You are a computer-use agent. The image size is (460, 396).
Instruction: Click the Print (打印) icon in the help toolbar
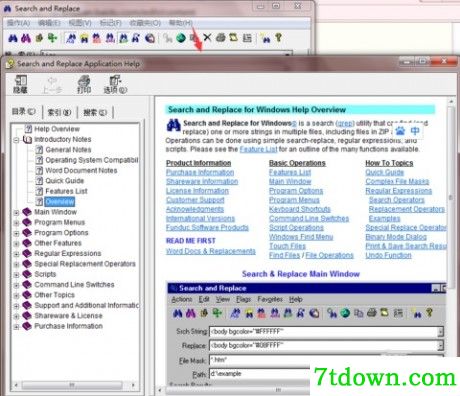tap(84, 85)
